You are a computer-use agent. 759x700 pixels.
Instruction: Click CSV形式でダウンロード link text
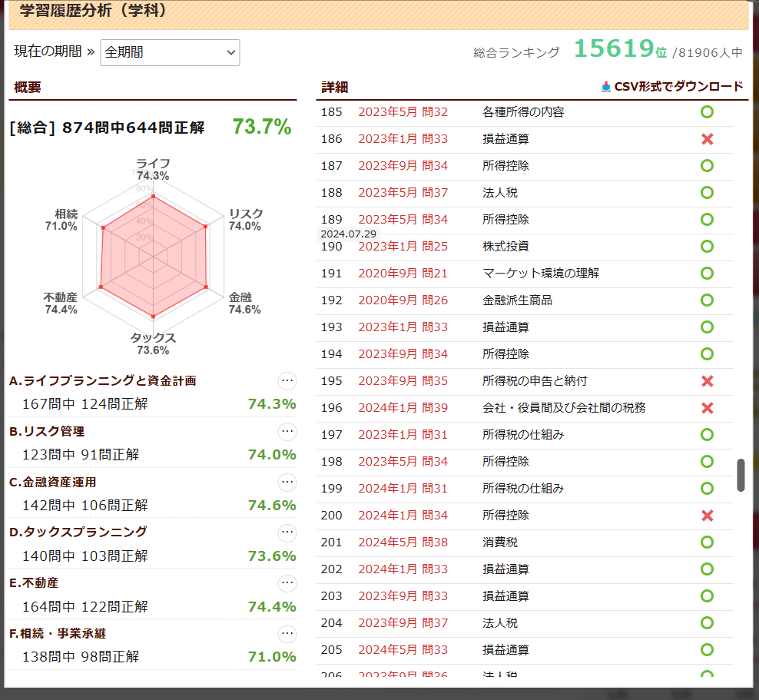click(x=678, y=87)
